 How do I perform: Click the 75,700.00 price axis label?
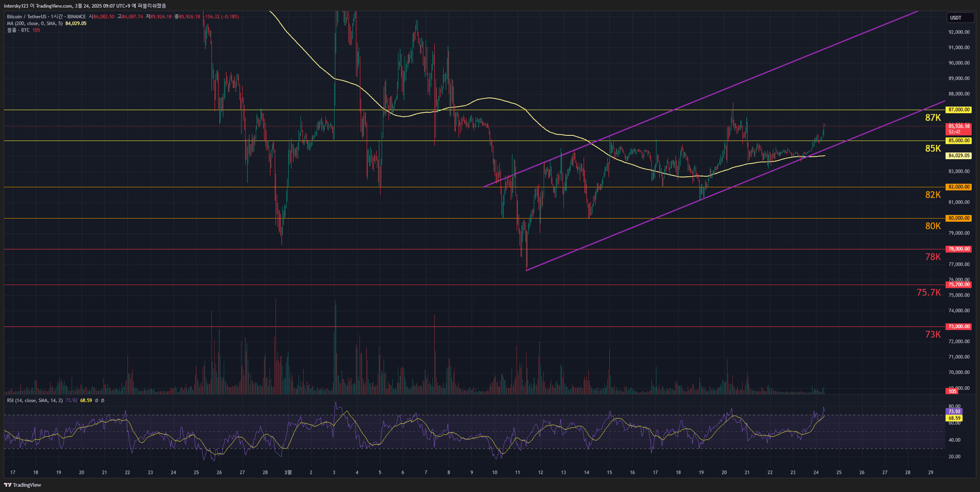coord(958,285)
